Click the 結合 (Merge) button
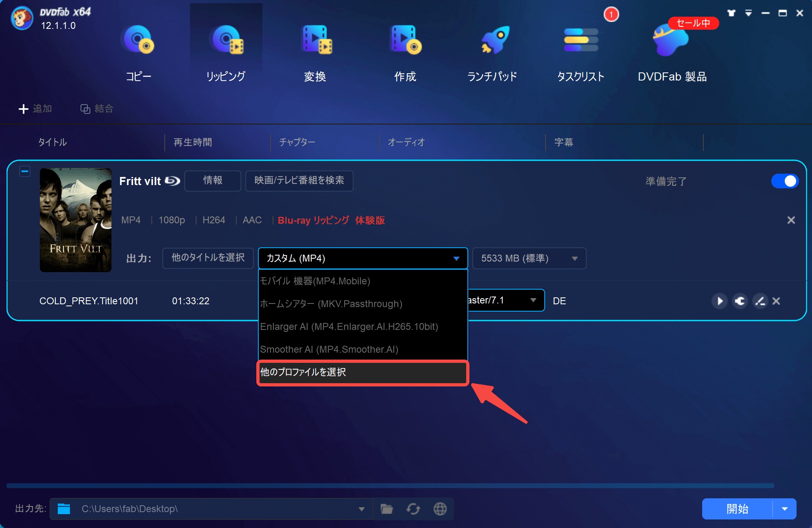Screen dimensions: 812x528 [97, 109]
